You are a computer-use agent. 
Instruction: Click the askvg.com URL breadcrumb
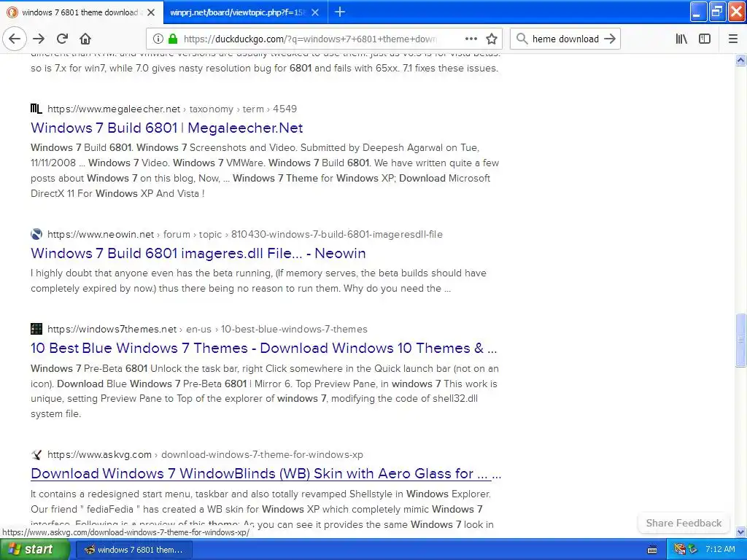coord(205,454)
